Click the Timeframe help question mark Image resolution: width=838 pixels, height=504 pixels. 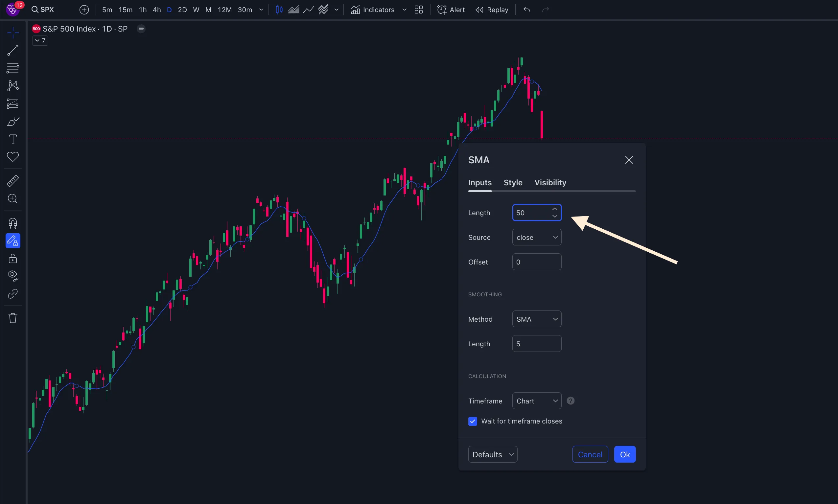point(571,401)
